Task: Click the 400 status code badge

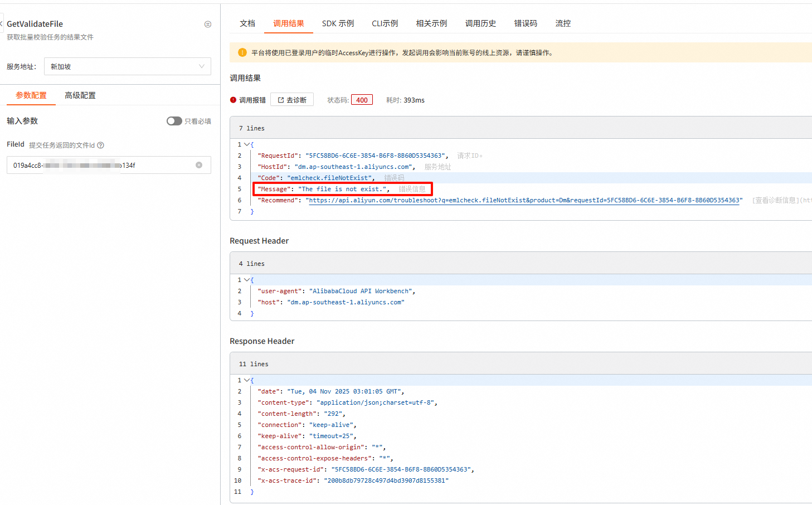Action: (362, 100)
